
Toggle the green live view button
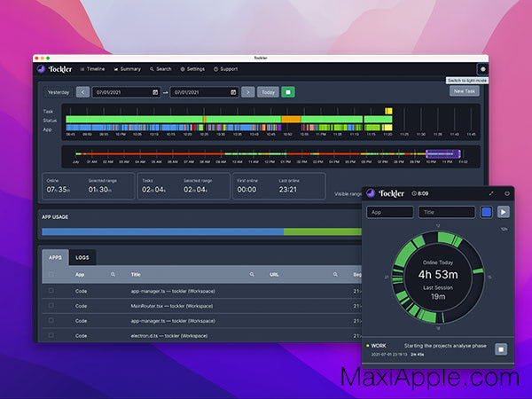[288, 92]
